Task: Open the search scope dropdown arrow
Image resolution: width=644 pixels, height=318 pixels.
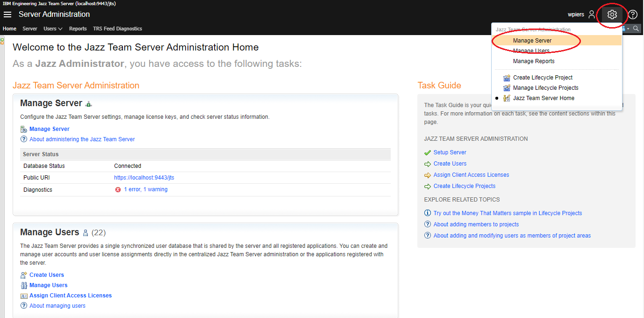Action: [x=628, y=29]
